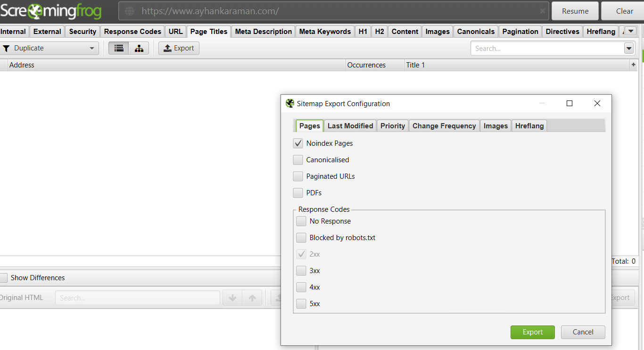This screenshot has width=644, height=350.
Task: Click the toolbar Export button
Action: [x=179, y=48]
